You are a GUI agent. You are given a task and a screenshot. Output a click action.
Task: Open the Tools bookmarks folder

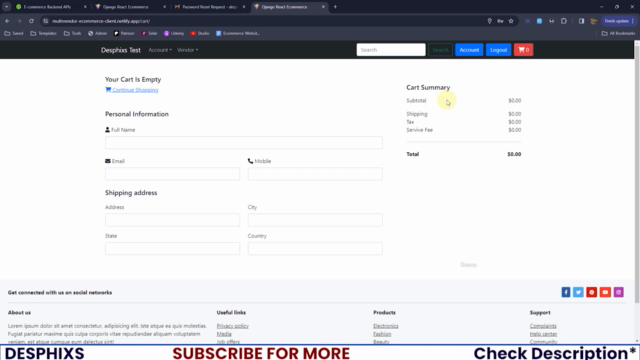click(x=72, y=33)
